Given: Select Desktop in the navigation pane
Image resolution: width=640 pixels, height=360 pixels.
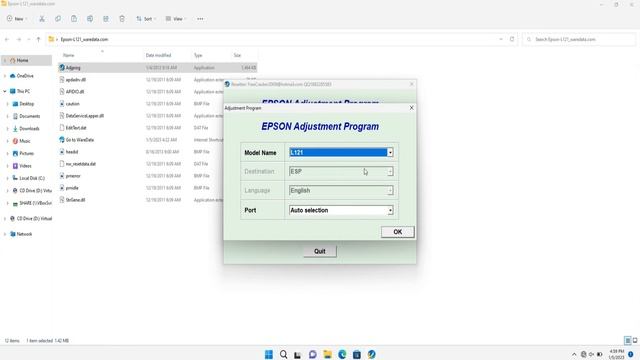Looking at the screenshot, I should pyautogui.click(x=27, y=104).
